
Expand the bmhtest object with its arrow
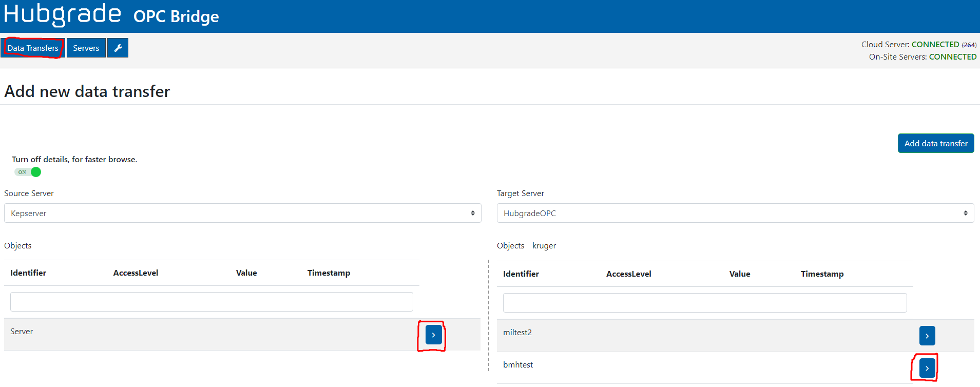[x=927, y=368]
